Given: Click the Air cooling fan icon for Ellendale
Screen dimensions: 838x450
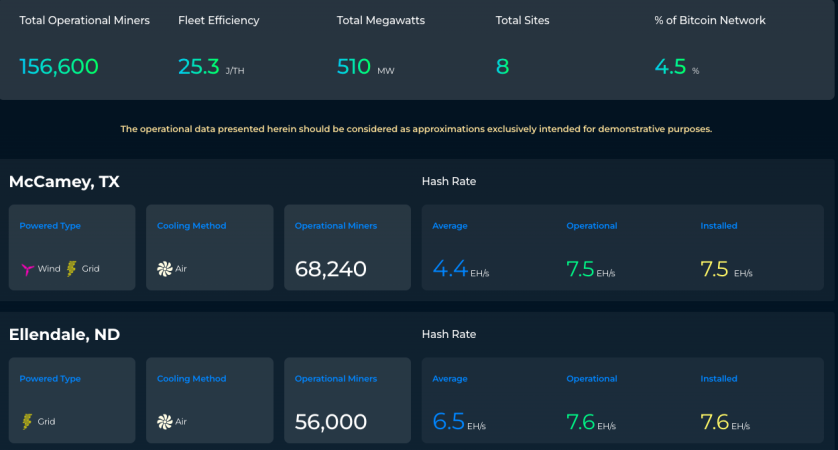Looking at the screenshot, I should [x=165, y=421].
